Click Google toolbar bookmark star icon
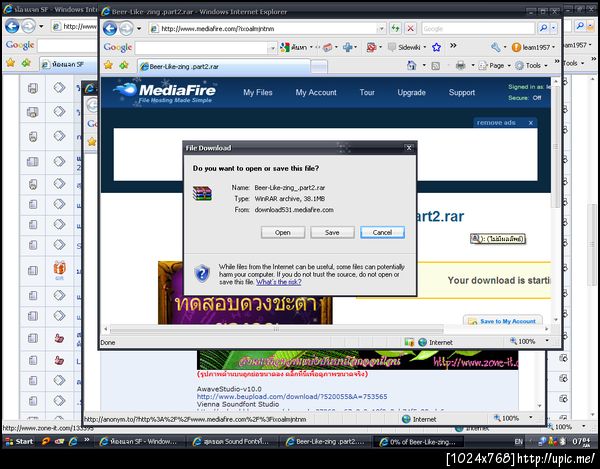 tap(436, 47)
